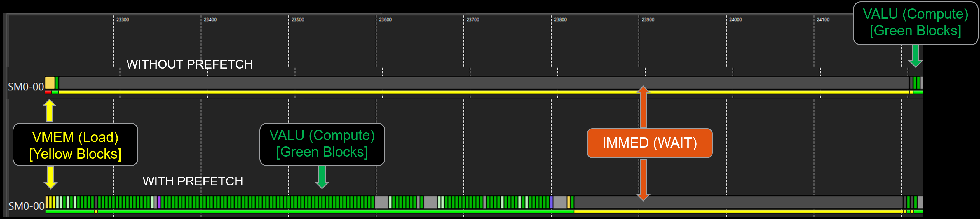Select the wide gray block near 23660 in lower row

[x=430, y=202]
